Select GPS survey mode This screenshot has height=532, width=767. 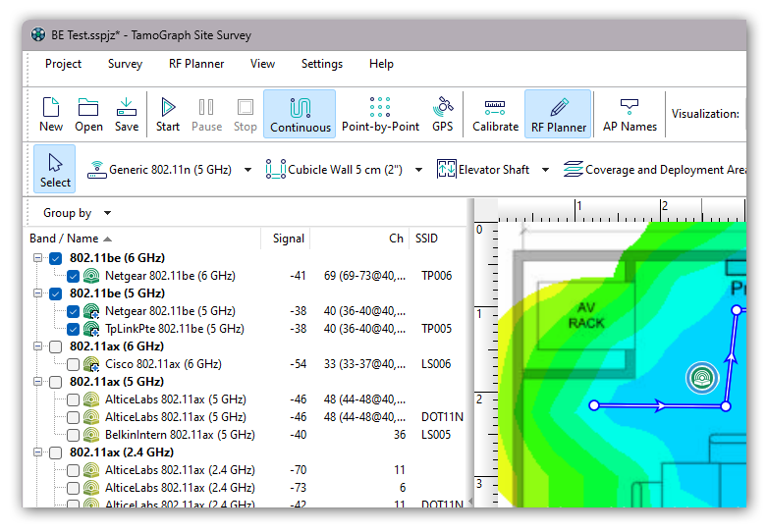point(443,115)
